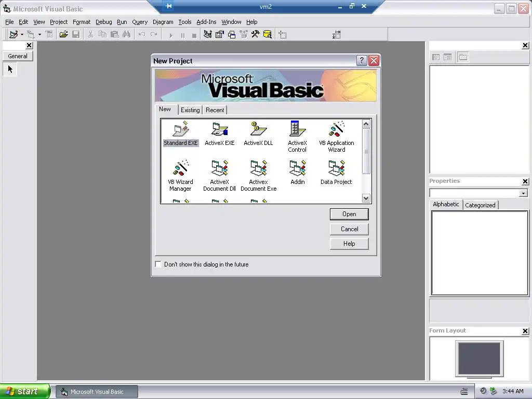Image resolution: width=532 pixels, height=399 pixels.
Task: Click the Start run button in toolbar
Action: 170,35
